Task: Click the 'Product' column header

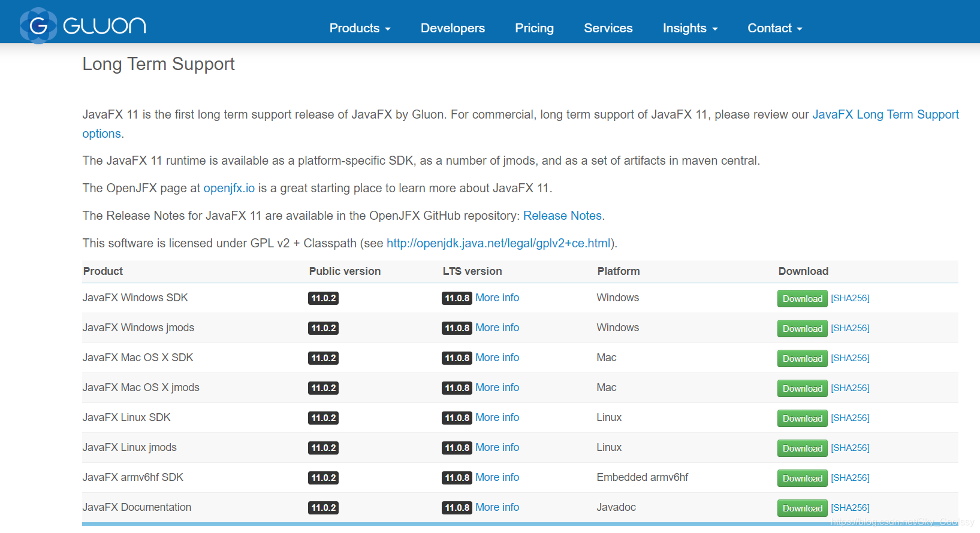Action: point(102,271)
